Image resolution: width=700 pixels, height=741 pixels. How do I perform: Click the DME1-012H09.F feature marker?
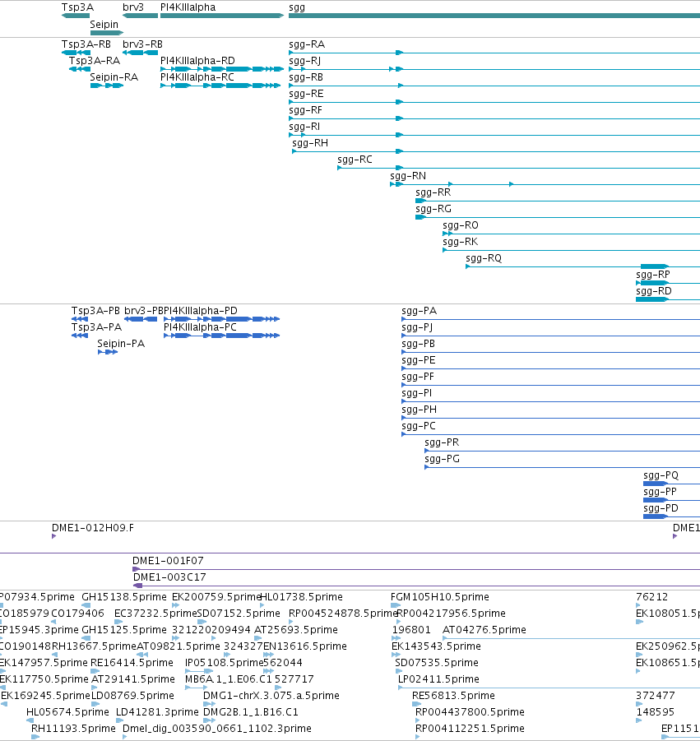(54, 536)
